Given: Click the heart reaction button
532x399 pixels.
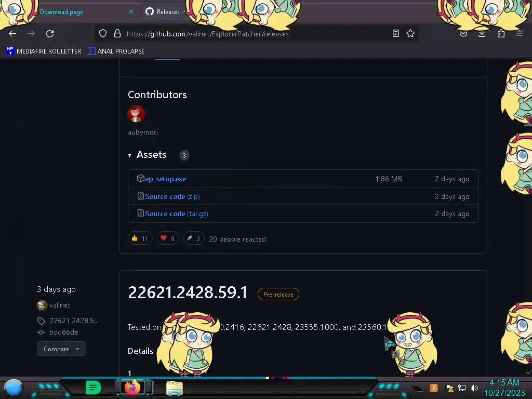Looking at the screenshot, I should (x=168, y=238).
